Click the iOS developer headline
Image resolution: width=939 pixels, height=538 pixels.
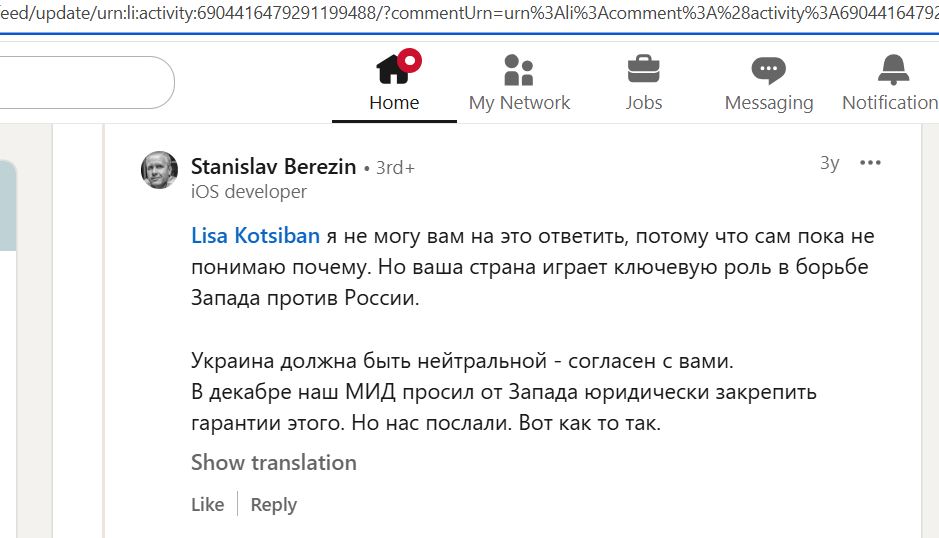(x=249, y=192)
